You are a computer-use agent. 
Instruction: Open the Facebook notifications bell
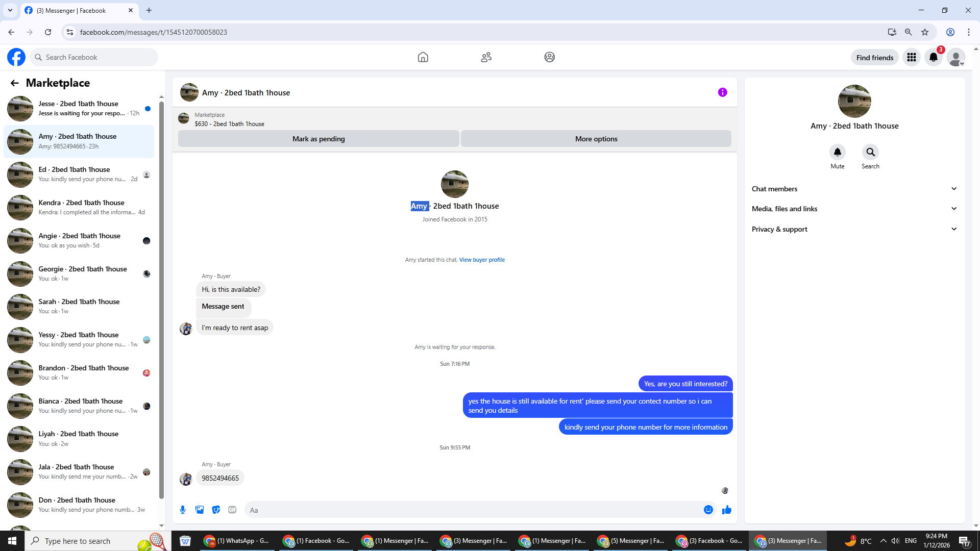[934, 58]
